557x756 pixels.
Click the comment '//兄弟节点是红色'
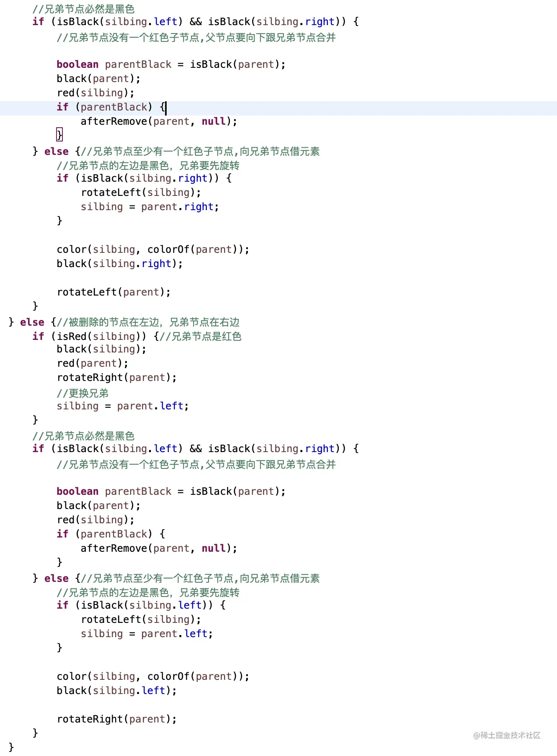coord(201,337)
